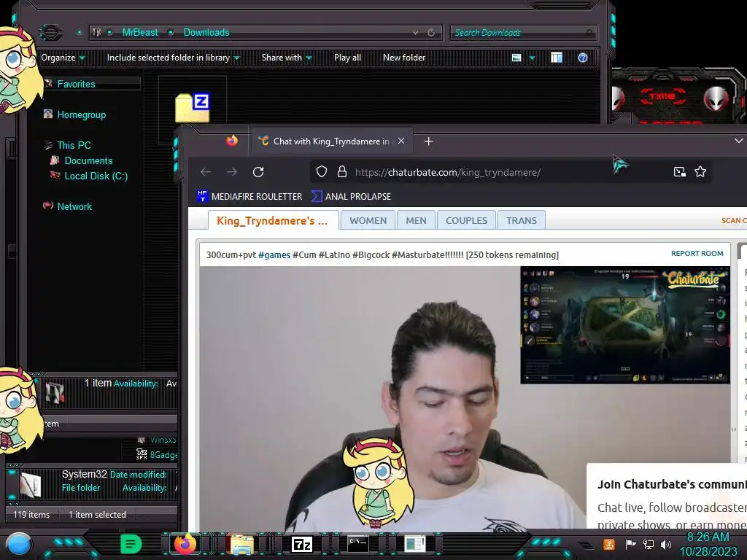Click the orange Java tray icon
Image resolution: width=747 pixels, height=560 pixels.
coord(609,544)
